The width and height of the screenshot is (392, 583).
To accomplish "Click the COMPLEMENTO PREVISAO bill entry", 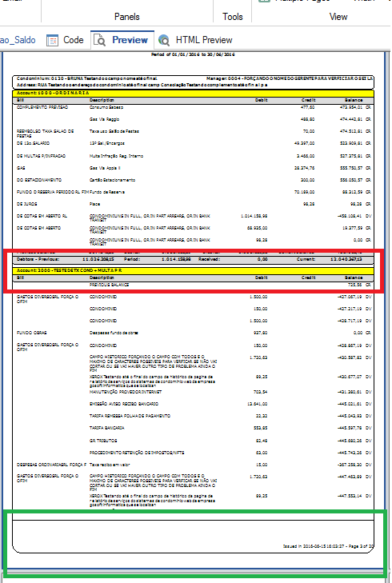I will point(42,107).
